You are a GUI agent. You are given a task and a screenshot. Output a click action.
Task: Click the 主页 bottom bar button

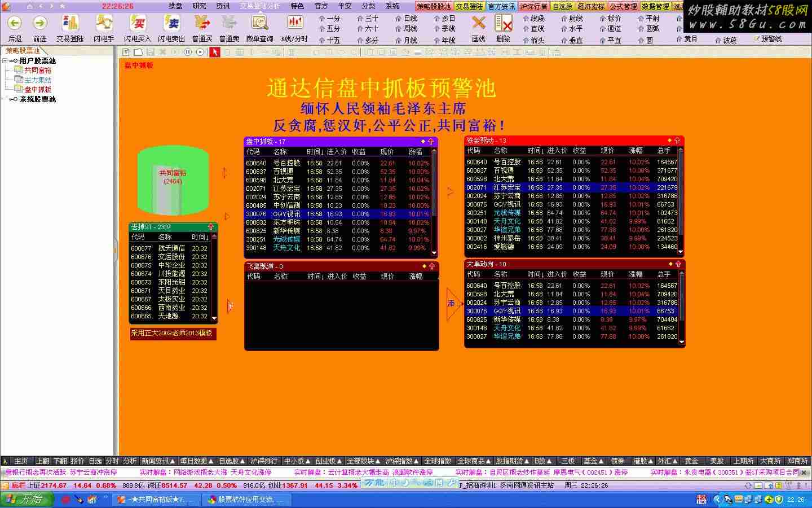click(x=21, y=461)
